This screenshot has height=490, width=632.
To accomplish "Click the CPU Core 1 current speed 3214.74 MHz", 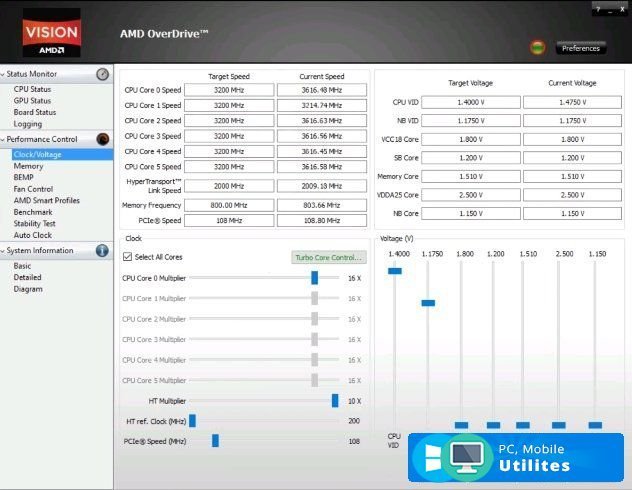I will 322,105.
